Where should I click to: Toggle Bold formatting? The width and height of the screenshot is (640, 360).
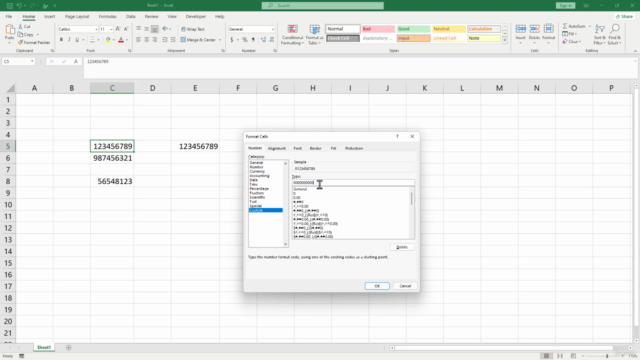61,40
